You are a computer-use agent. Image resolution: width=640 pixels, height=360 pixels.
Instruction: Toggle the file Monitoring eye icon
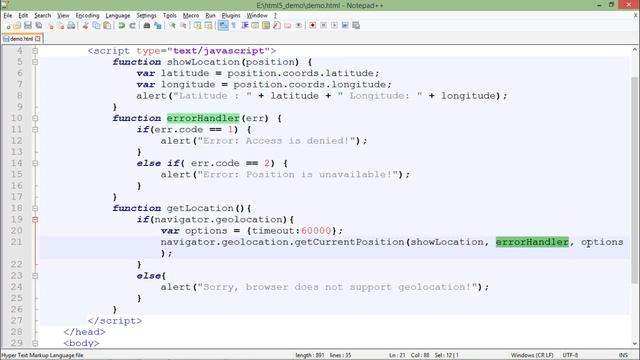pyautogui.click(x=299, y=26)
